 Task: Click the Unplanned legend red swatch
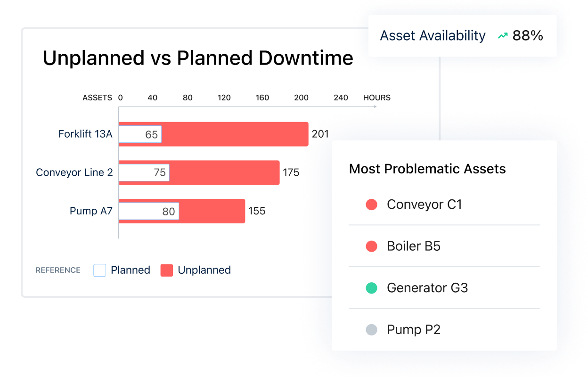[167, 270]
